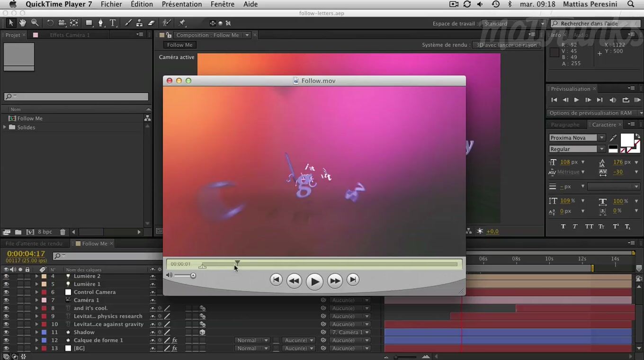The image size is (644, 360).
Task: Switch to the Paragraphe tab
Action: [565, 125]
